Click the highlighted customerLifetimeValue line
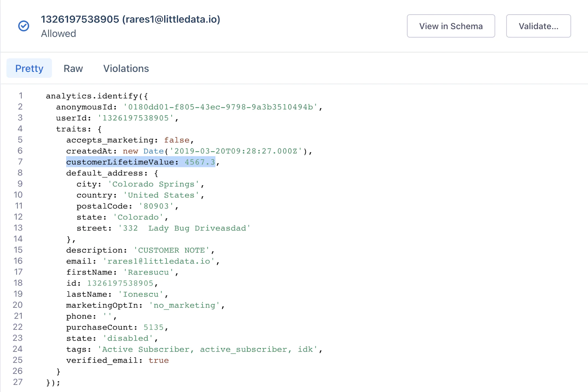588x392 pixels. pyautogui.click(x=140, y=162)
